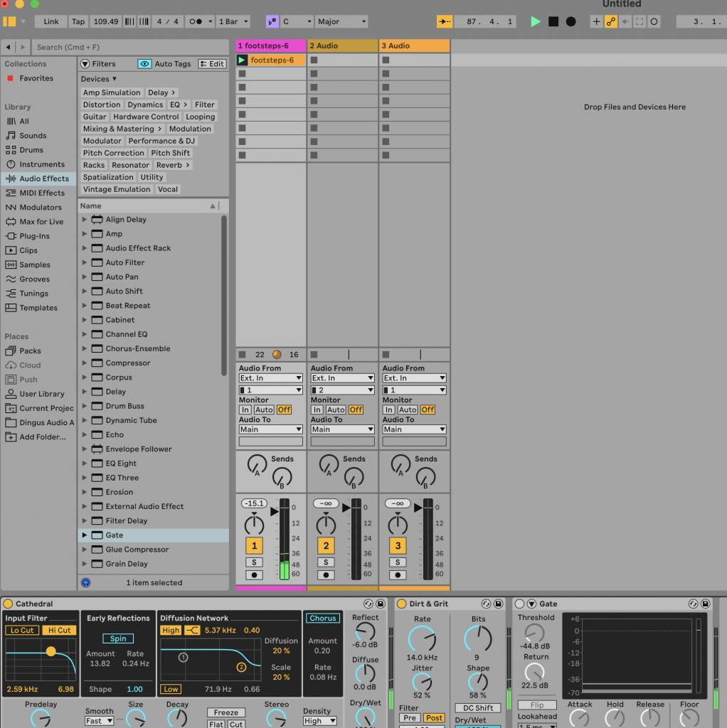Click the Edit button in Filters
The image size is (727, 728).
click(212, 64)
